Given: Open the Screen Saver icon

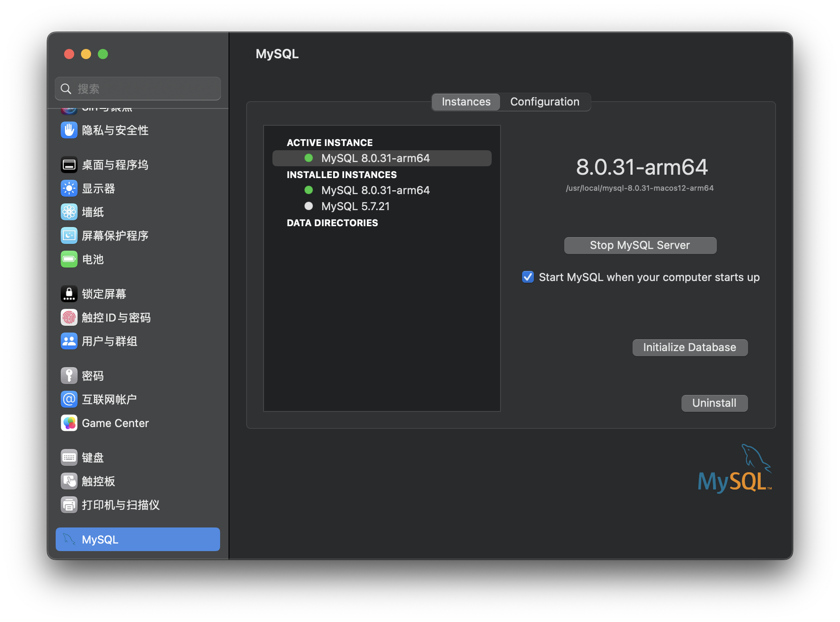Looking at the screenshot, I should (69, 236).
